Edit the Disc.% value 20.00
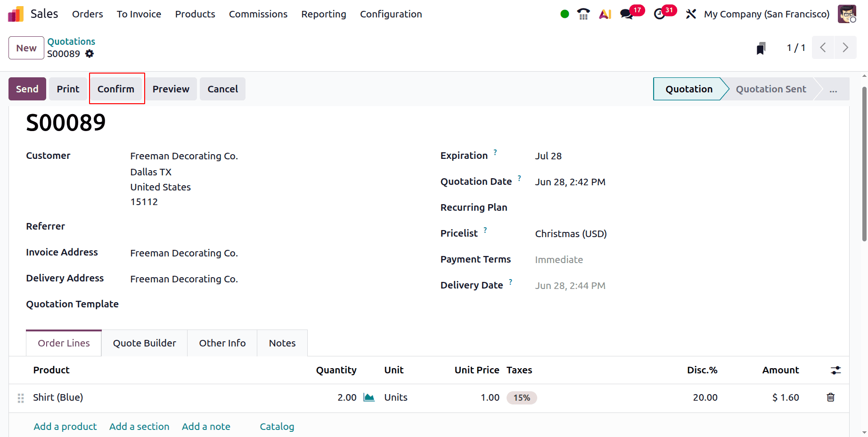This screenshot has width=868, height=437. 705,397
